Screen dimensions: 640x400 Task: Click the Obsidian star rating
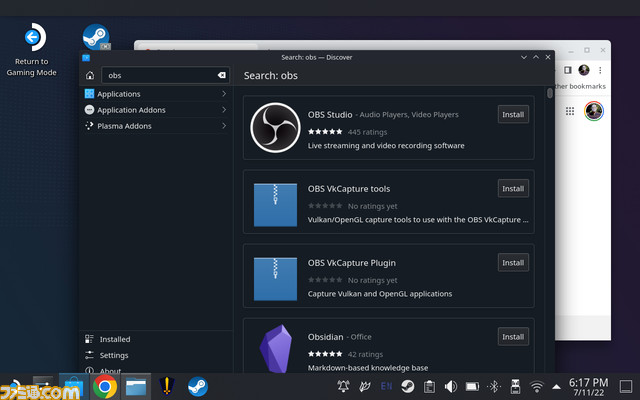pyautogui.click(x=325, y=354)
